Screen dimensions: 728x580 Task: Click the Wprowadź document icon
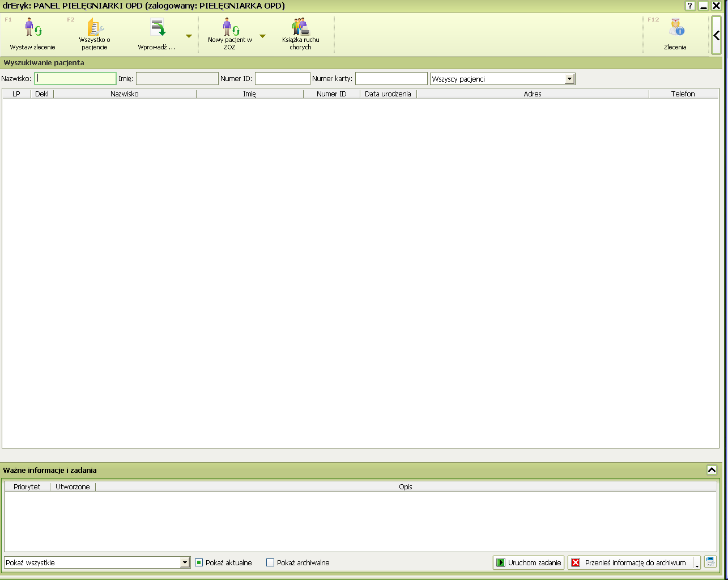tap(157, 28)
